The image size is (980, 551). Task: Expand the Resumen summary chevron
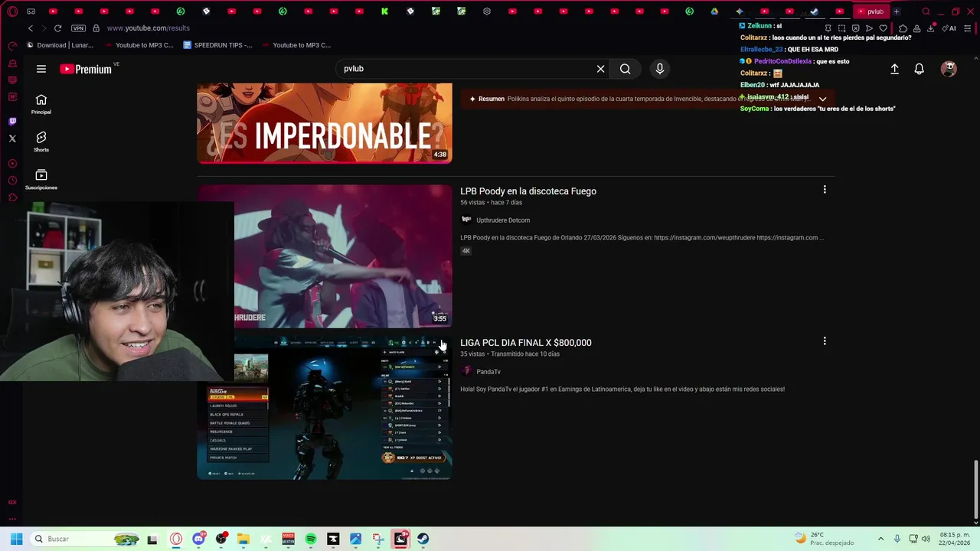pos(822,99)
